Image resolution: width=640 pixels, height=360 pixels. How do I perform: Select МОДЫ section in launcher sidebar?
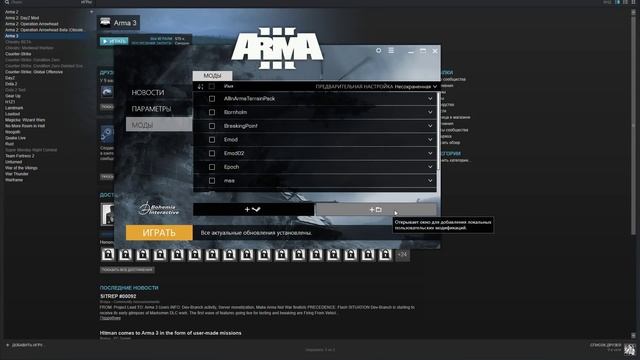[159, 125]
